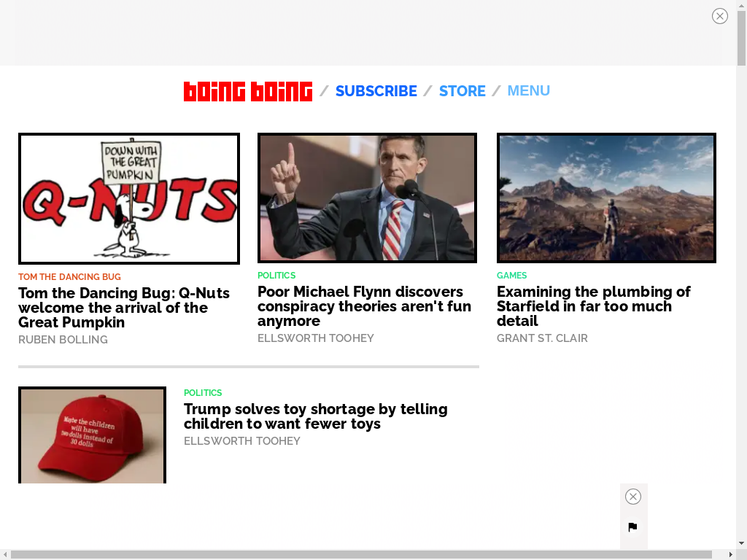Click the horizontal scrollbar thumb

pyautogui.click(x=361, y=555)
